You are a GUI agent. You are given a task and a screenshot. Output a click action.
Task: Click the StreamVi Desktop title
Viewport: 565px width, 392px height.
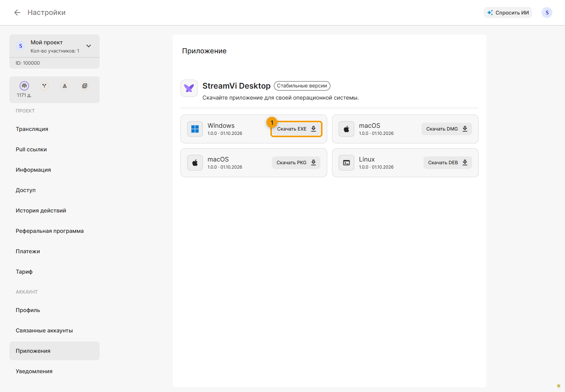pos(237,86)
